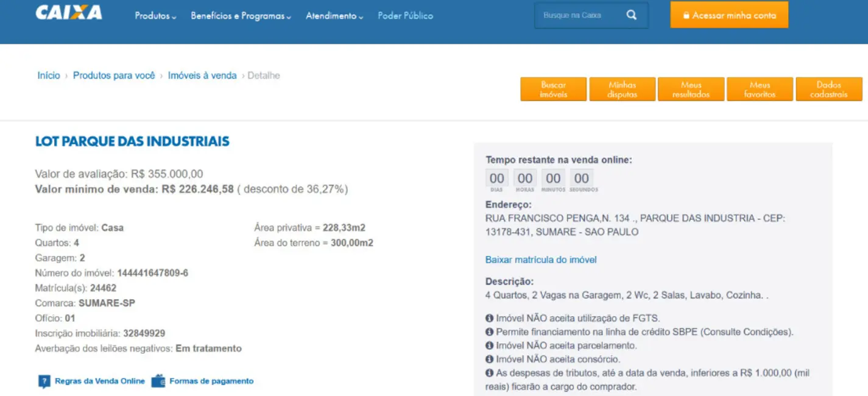Go to Imóveis à venda breadcrumb
Viewport: 868px width, 396px height.
click(202, 76)
